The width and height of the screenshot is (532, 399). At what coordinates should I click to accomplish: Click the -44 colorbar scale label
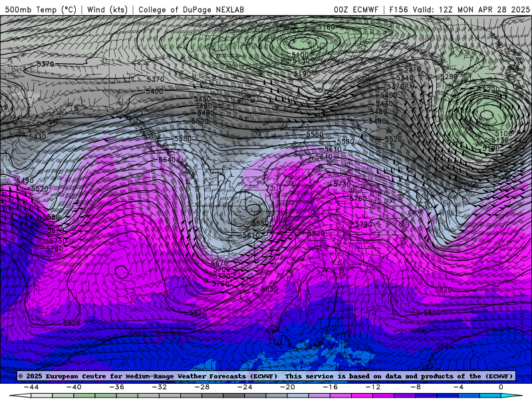tap(31, 387)
